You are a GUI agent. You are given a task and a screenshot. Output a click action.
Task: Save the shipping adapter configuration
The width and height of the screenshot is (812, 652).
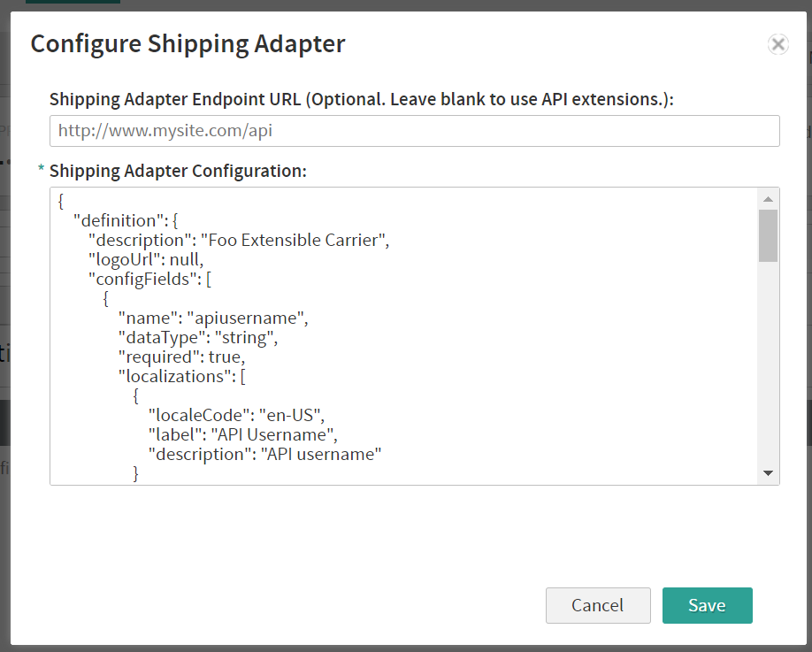pos(707,605)
